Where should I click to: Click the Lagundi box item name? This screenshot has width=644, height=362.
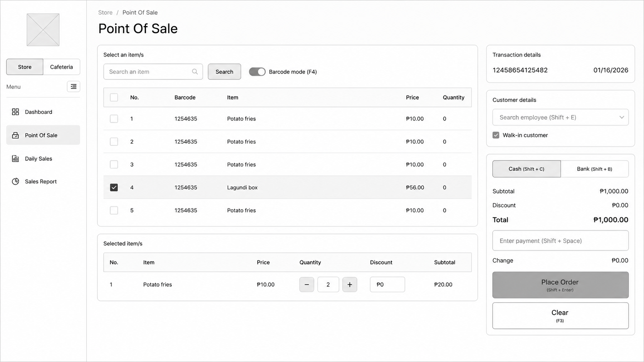click(x=242, y=187)
